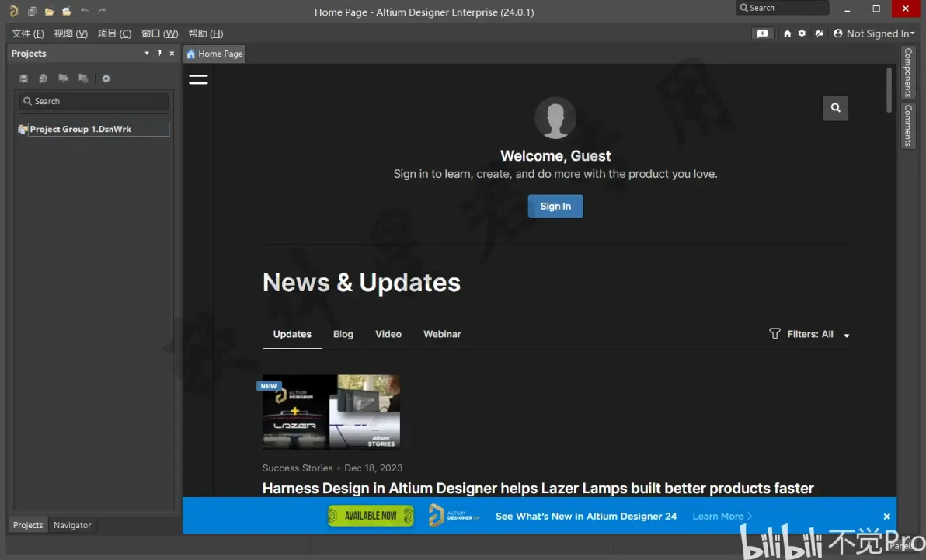Click the Altium Designer 24 banner logo

click(454, 516)
